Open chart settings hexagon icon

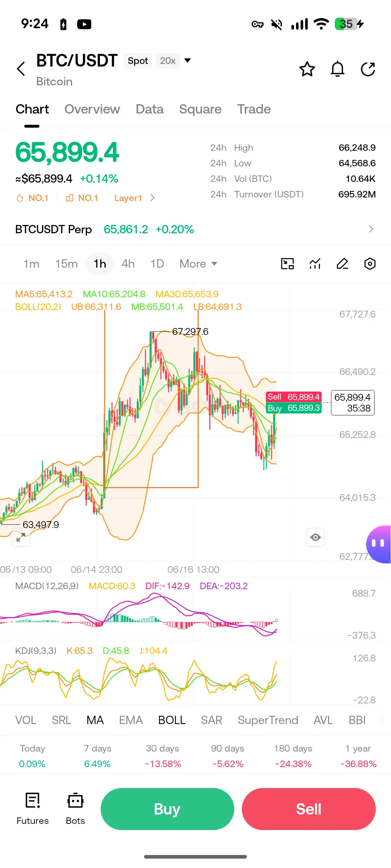pos(370,264)
